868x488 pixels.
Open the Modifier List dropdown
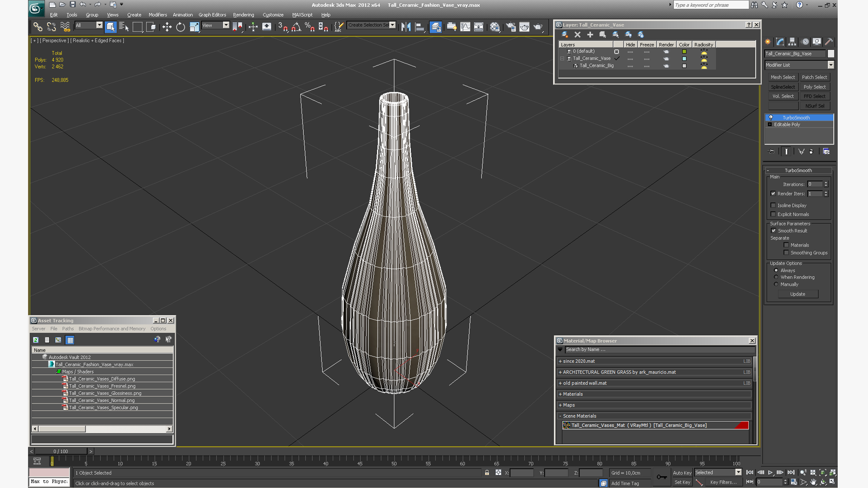(x=830, y=65)
